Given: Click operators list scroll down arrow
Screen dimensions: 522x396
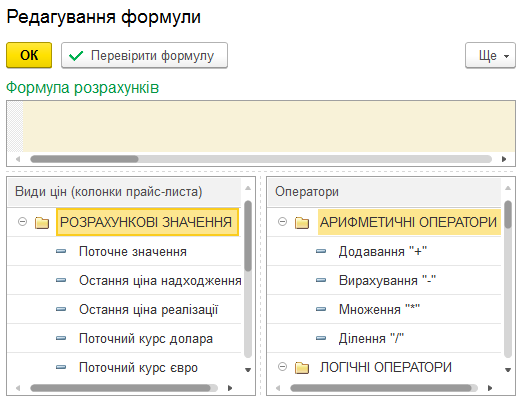Looking at the screenshot, I should [508, 370].
